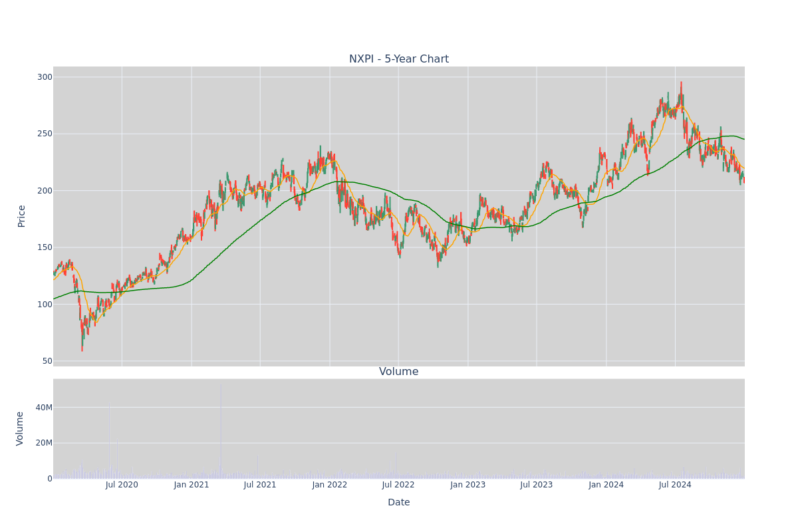Click the horizontal "Volume" subplot title

(x=399, y=372)
